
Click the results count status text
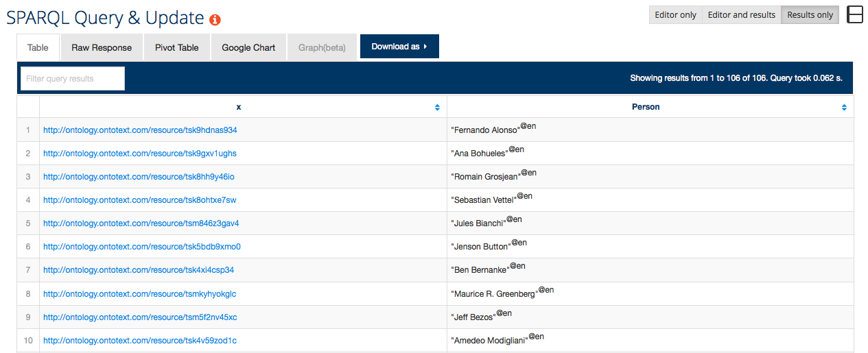(736, 78)
